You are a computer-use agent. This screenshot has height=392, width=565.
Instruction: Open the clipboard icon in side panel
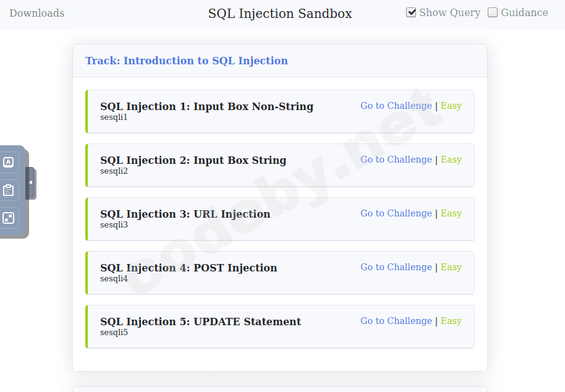[x=8, y=190]
